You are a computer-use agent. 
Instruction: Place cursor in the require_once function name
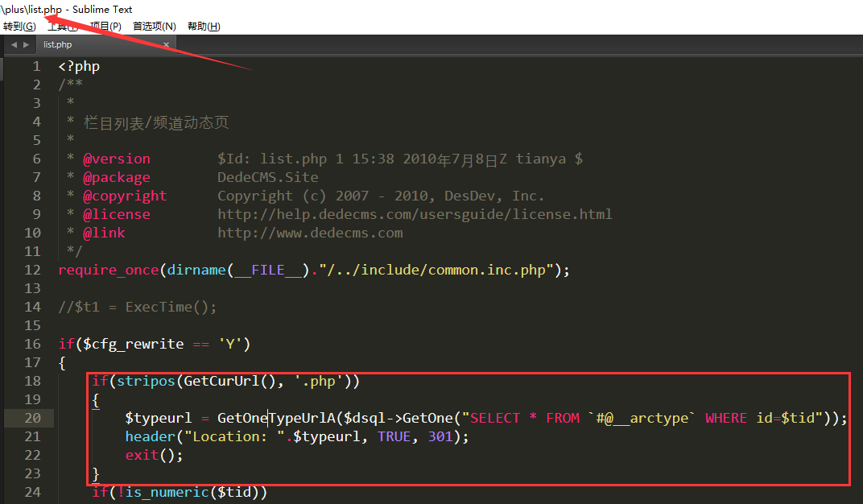pyautogui.click(x=109, y=270)
